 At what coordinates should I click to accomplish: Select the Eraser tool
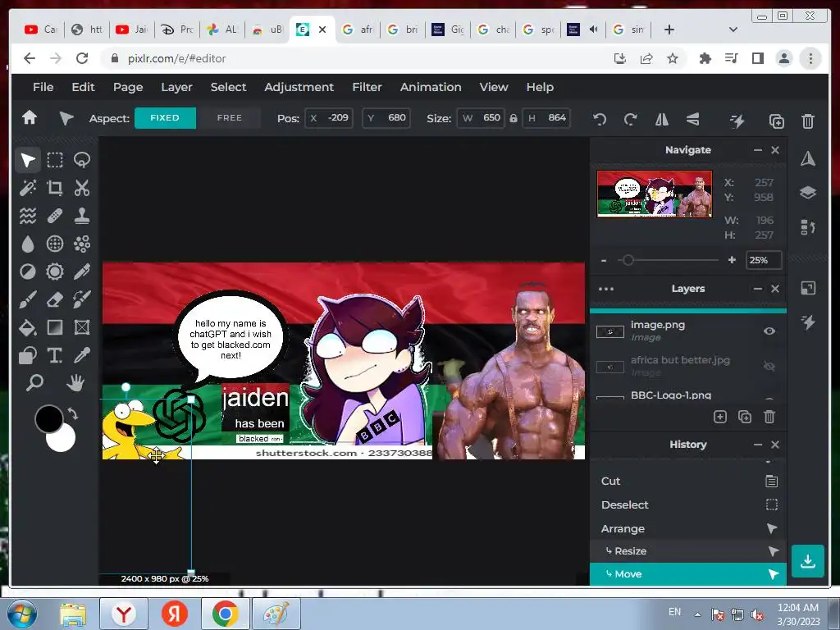(x=55, y=299)
